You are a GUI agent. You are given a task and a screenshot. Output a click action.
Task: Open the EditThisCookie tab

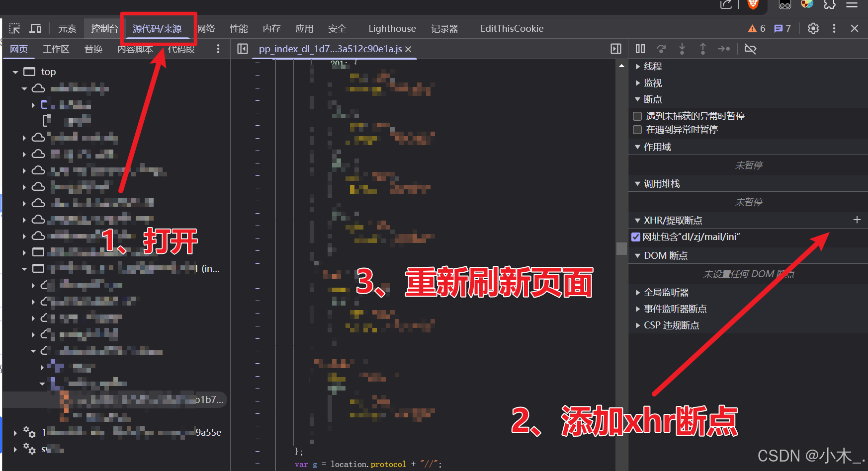pyautogui.click(x=512, y=28)
